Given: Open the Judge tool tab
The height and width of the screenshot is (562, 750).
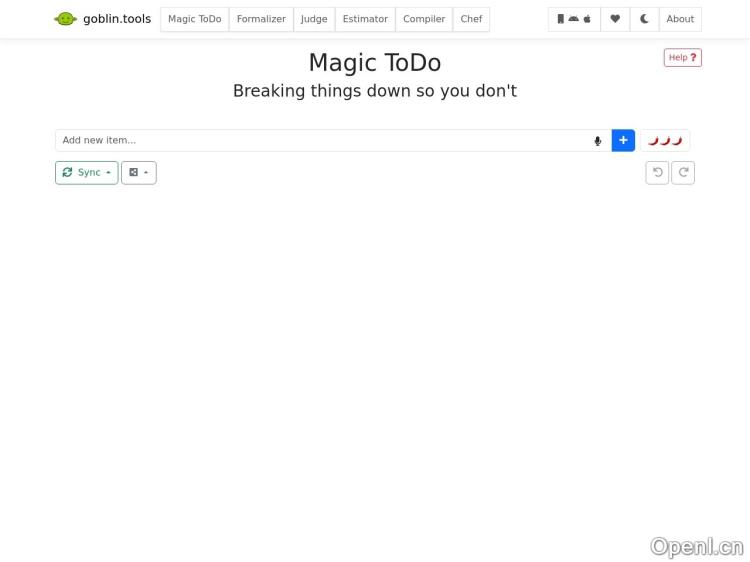Looking at the screenshot, I should click(x=314, y=19).
